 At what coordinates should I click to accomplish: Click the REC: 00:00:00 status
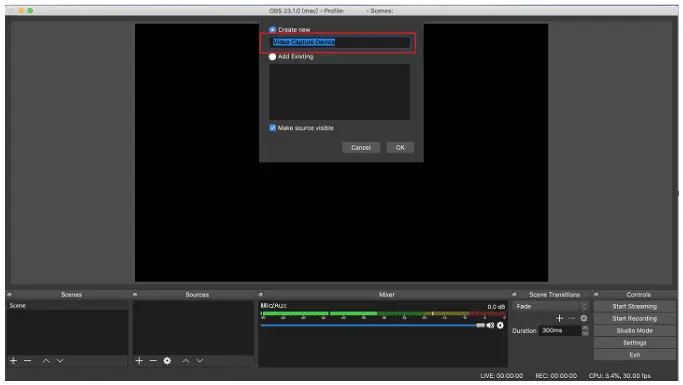point(556,376)
